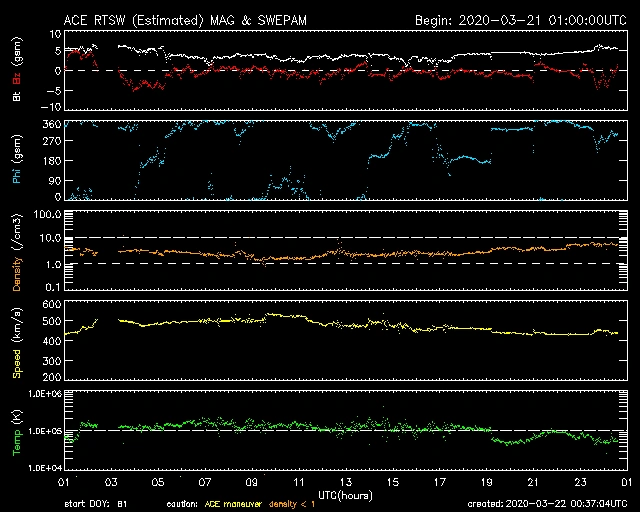Click the yellow ACE maneuver caution label
Image resolution: width=640 pixels, height=512 pixels.
240,504
